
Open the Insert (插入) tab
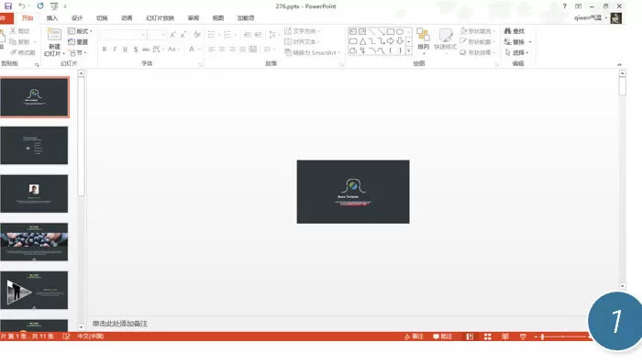(52, 18)
